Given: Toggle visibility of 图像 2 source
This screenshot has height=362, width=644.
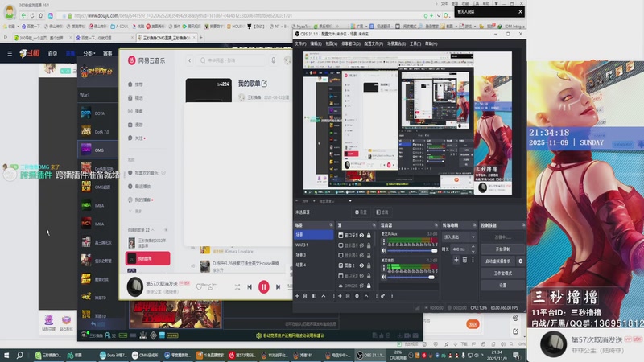Looking at the screenshot, I should 361,265.
